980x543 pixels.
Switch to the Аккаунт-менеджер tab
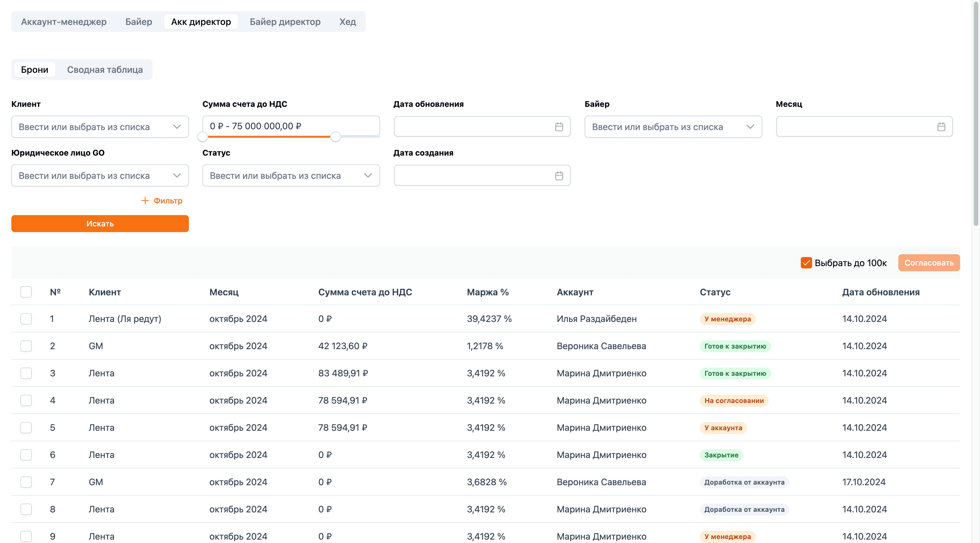pyautogui.click(x=64, y=22)
